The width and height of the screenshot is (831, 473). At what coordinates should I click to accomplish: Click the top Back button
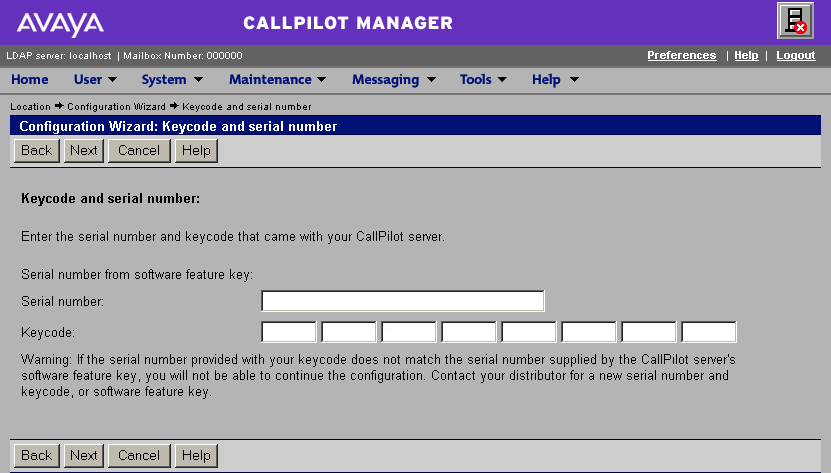37,151
